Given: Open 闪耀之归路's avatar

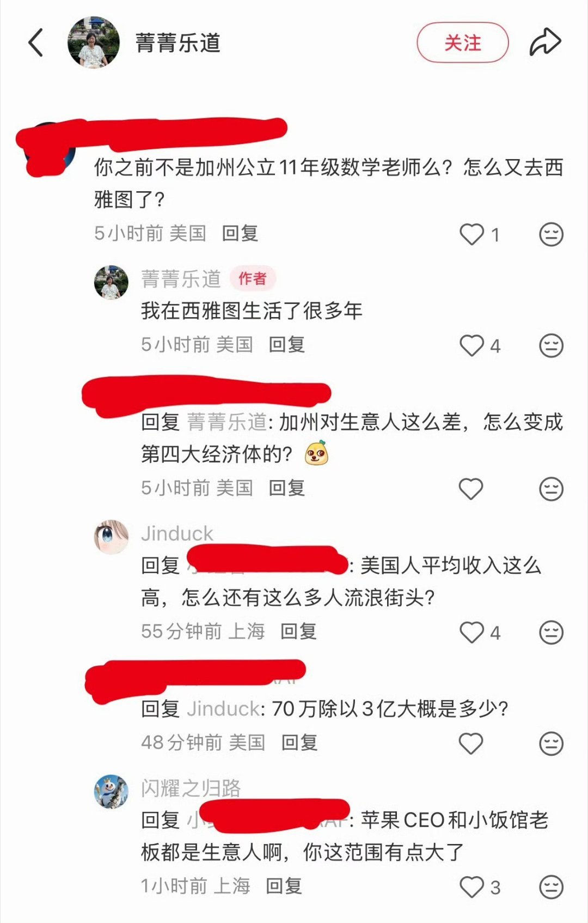Looking at the screenshot, I should pyautogui.click(x=111, y=791).
